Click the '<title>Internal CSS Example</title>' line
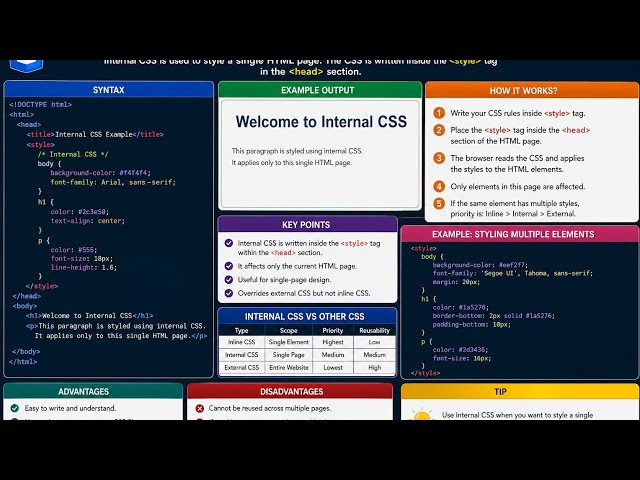Screen dimensions: 640x480 [x=95, y=134]
